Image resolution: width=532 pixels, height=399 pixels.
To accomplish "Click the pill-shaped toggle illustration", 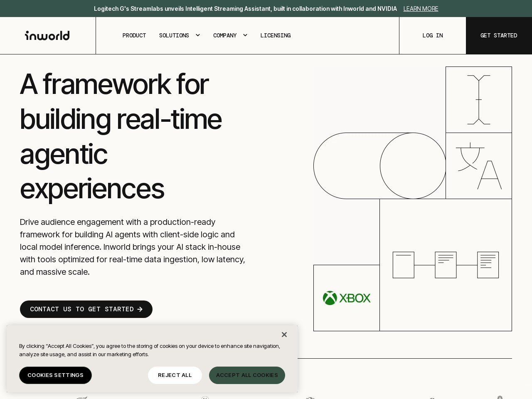I will 380,166.
